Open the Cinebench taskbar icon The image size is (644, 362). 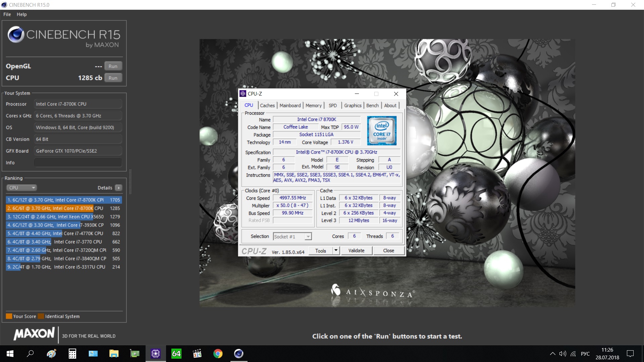pyautogui.click(x=238, y=353)
